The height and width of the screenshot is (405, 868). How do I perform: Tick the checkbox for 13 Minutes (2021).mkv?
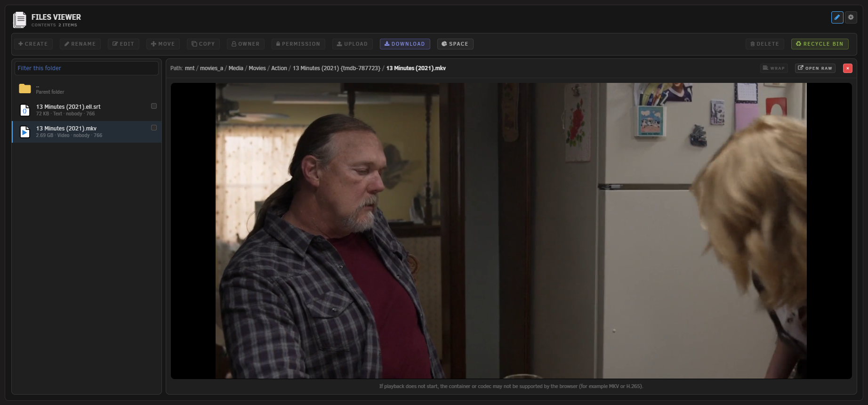point(154,128)
